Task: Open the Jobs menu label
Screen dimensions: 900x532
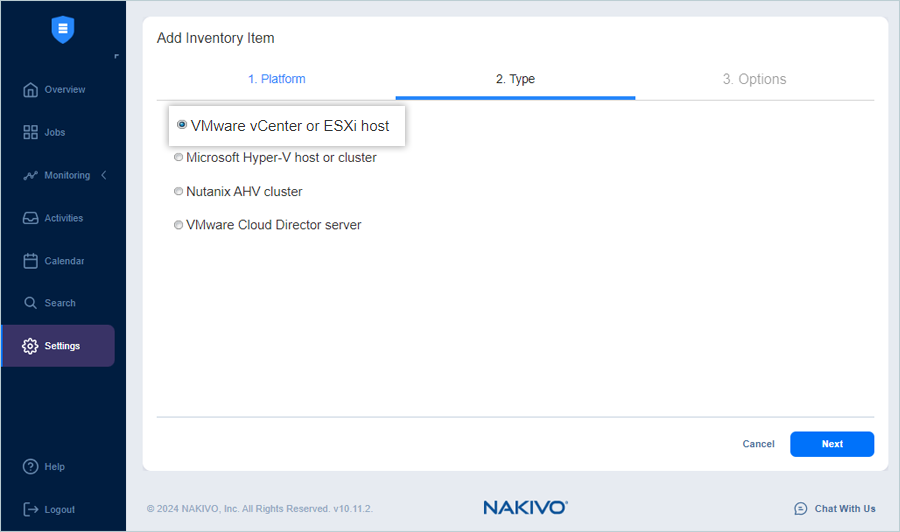Action: tap(55, 132)
